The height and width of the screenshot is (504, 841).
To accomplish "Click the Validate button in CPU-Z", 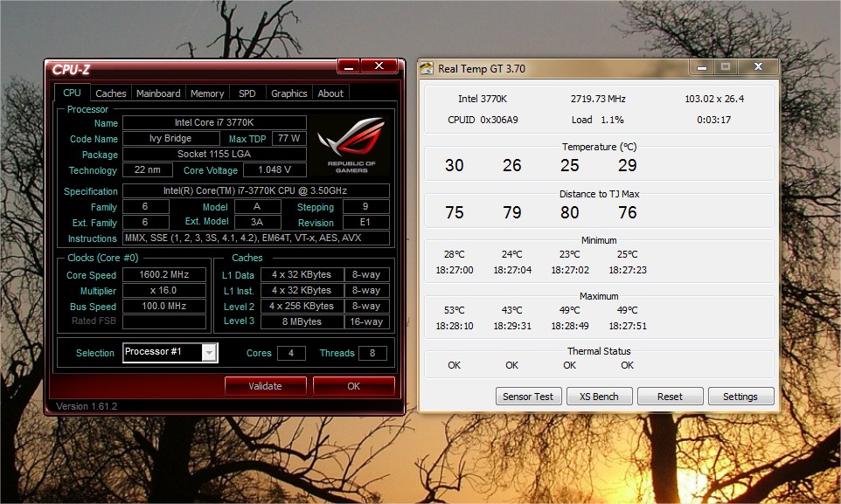I will (x=265, y=386).
